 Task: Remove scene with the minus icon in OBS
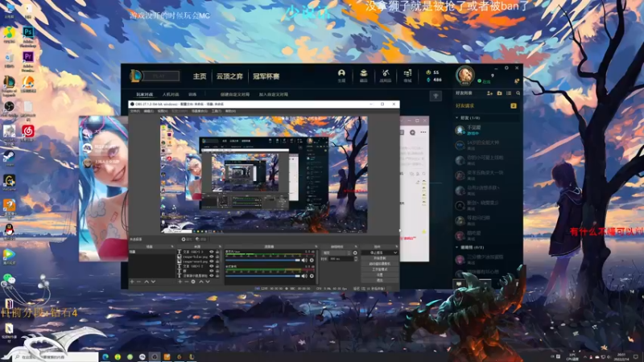(138, 282)
